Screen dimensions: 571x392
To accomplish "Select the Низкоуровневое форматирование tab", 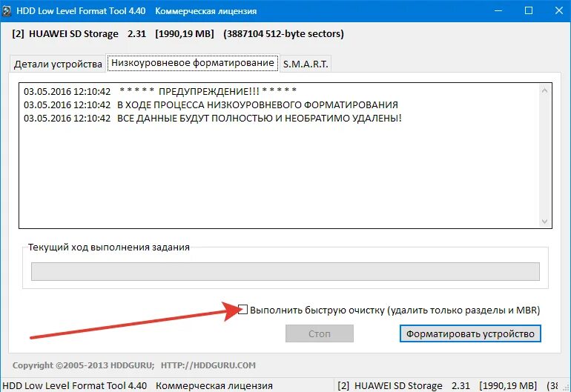I will (x=193, y=63).
